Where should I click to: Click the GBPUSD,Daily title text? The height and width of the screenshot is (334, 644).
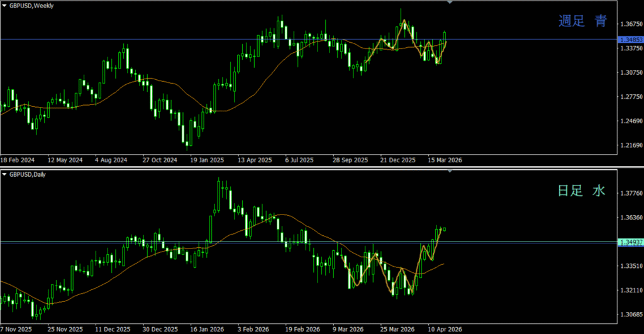[x=30, y=174]
